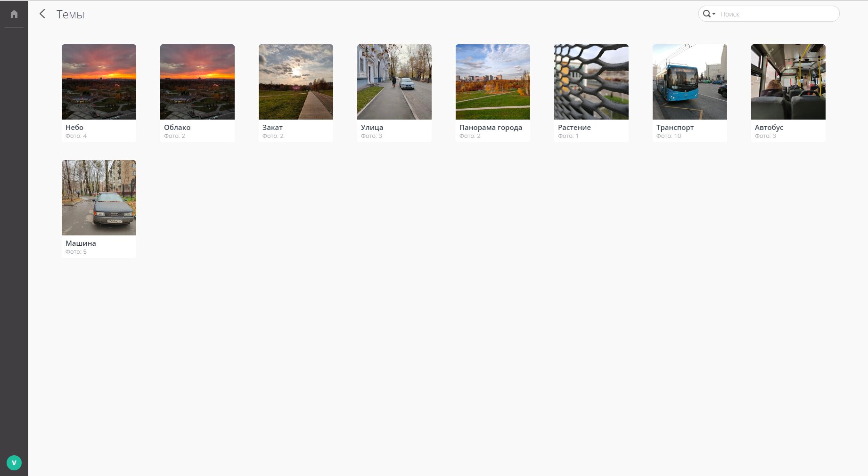Screen dimensions: 868x476
Task: Open the Транспорт theme thumbnail
Action: click(x=690, y=82)
